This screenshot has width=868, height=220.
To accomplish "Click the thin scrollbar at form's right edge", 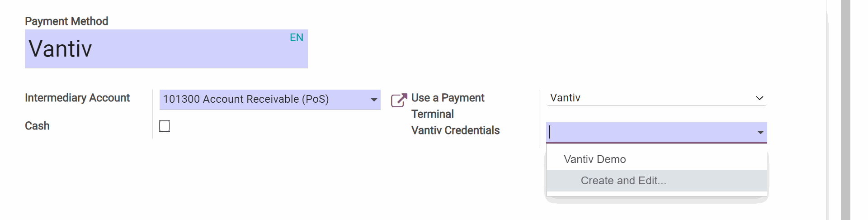I will coord(827,109).
